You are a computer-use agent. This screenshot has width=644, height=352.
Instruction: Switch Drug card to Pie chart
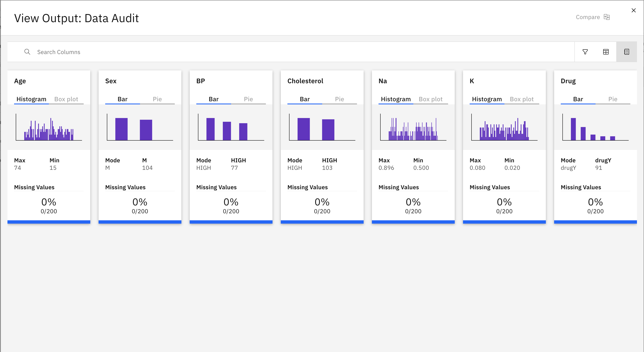click(613, 99)
